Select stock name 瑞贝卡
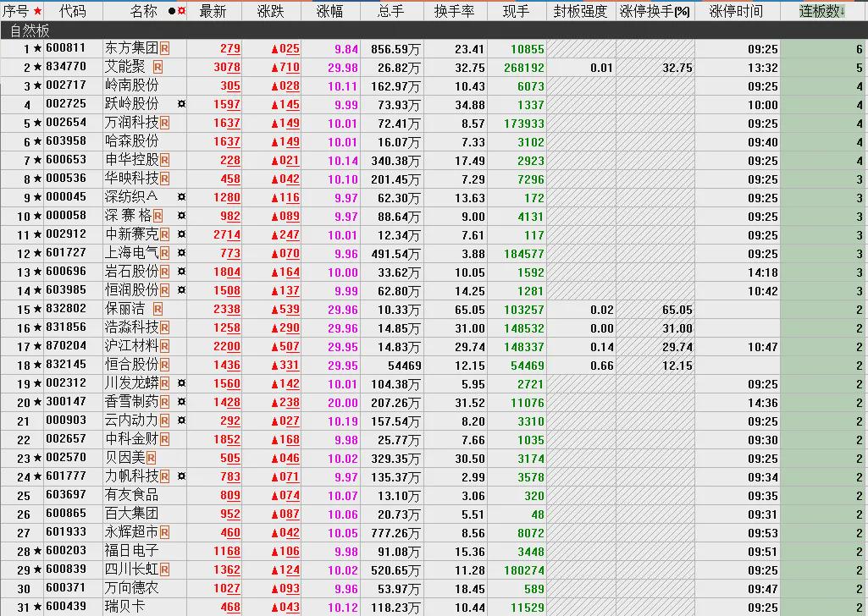The height and width of the screenshot is (616, 868). [x=125, y=607]
